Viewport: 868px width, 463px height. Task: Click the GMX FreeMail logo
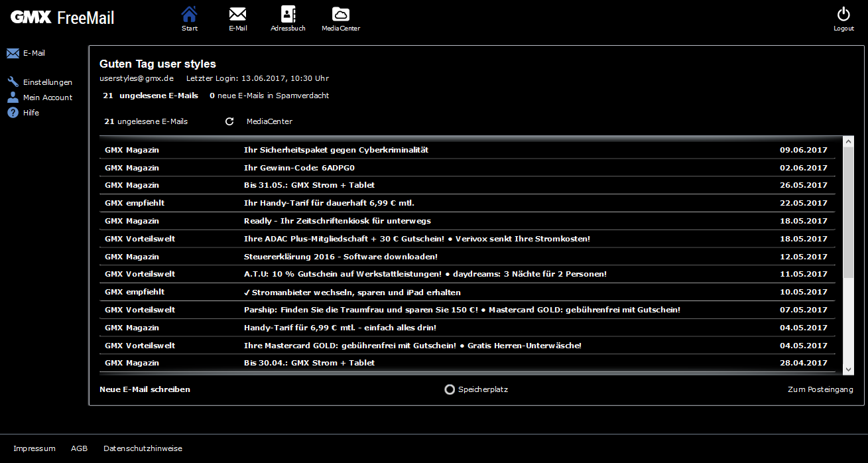(62, 17)
